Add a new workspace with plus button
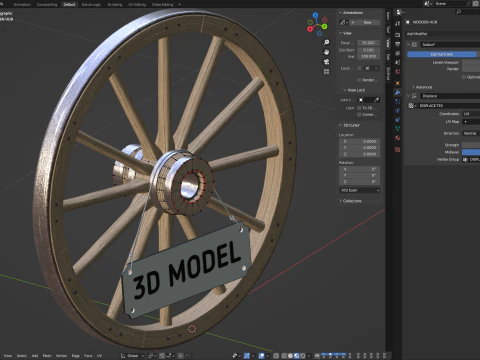480x360 pixels. 180,5
